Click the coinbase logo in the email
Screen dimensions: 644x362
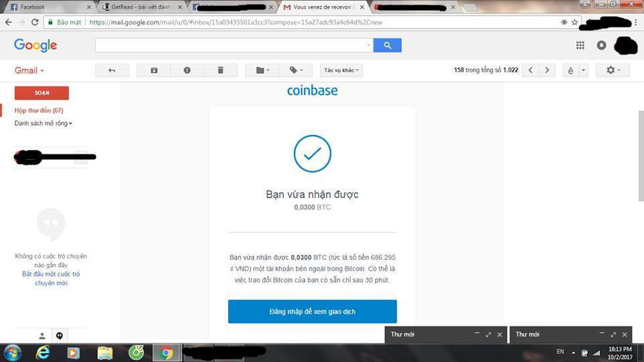[312, 91]
